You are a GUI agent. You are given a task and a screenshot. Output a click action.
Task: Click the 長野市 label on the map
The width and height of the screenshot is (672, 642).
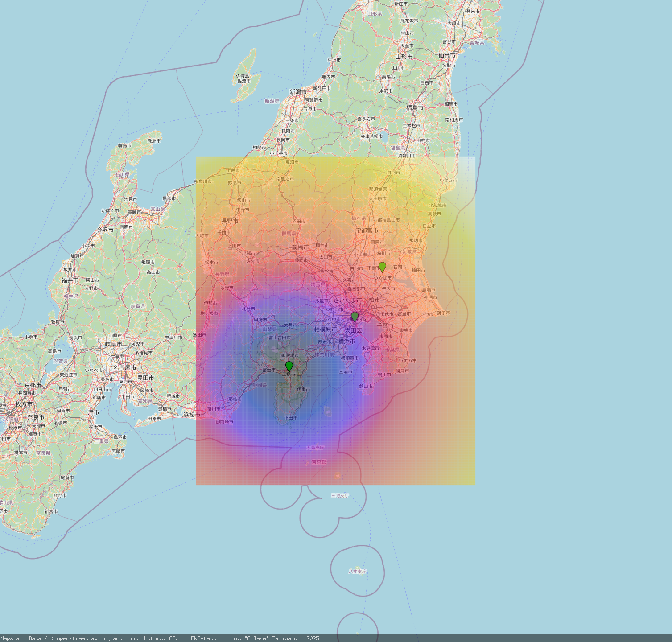pos(230,221)
